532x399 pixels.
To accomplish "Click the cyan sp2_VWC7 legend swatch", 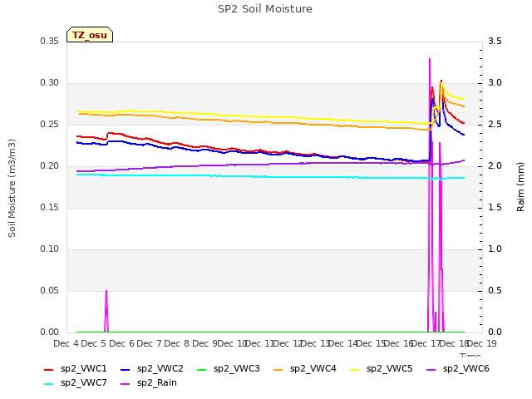I will (49, 384).
